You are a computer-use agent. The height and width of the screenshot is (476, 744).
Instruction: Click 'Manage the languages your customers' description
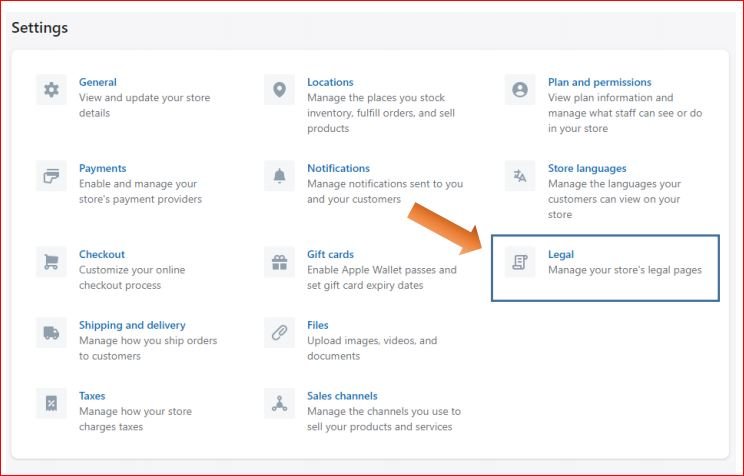[x=614, y=199]
